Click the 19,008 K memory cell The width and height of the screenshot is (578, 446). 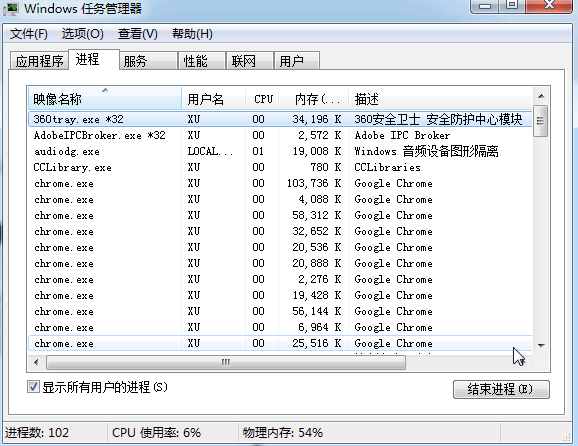317,151
